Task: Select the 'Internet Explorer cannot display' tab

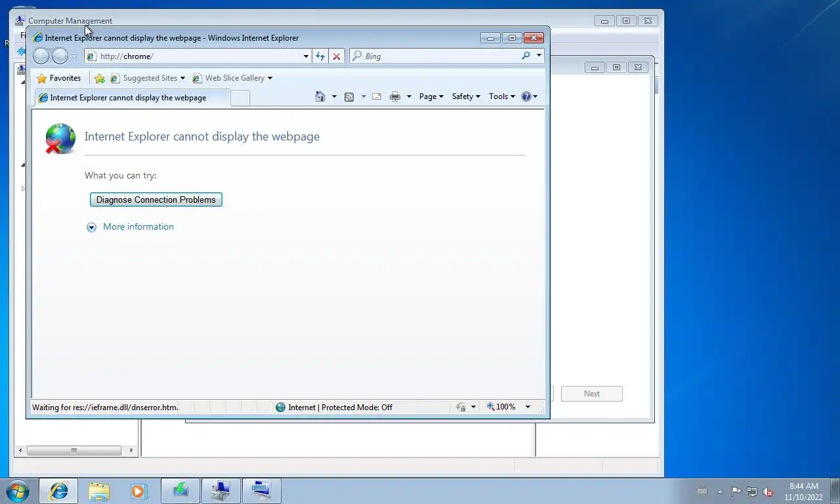Action: pos(132,98)
